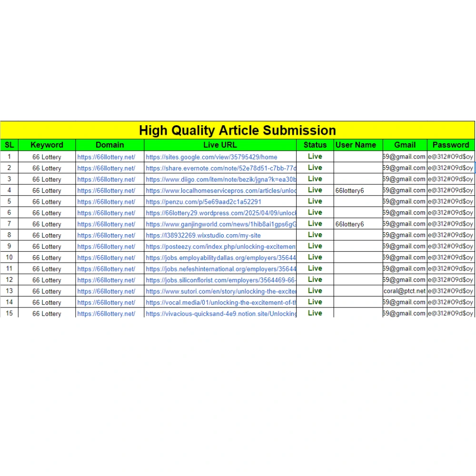Click serial number 10 in the SL column
Viewport: 476px width, 476px height.
(x=10, y=258)
